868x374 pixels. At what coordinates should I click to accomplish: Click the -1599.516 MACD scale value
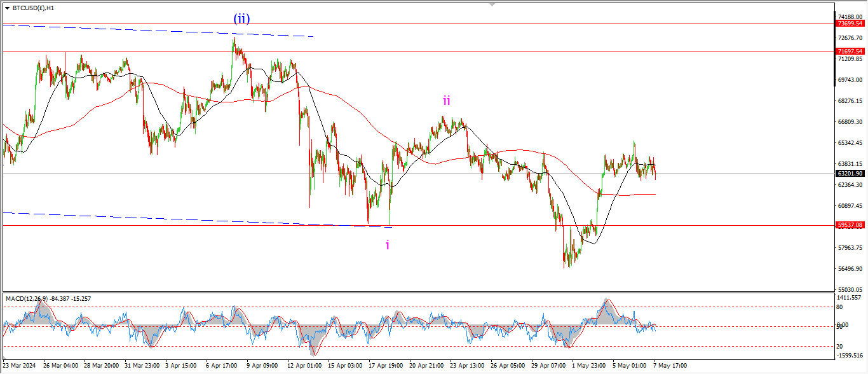pyautogui.click(x=850, y=356)
